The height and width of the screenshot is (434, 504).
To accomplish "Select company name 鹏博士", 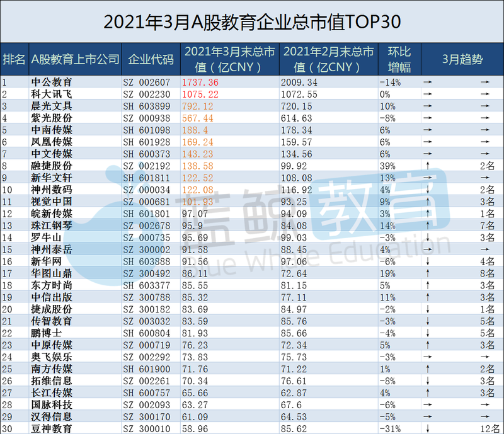I will coord(46,333).
